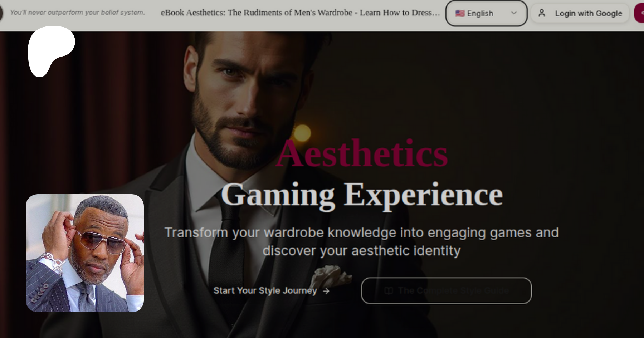The height and width of the screenshot is (338, 644).
Task: Click the person icon beside Login with Google
Action: [542, 13]
